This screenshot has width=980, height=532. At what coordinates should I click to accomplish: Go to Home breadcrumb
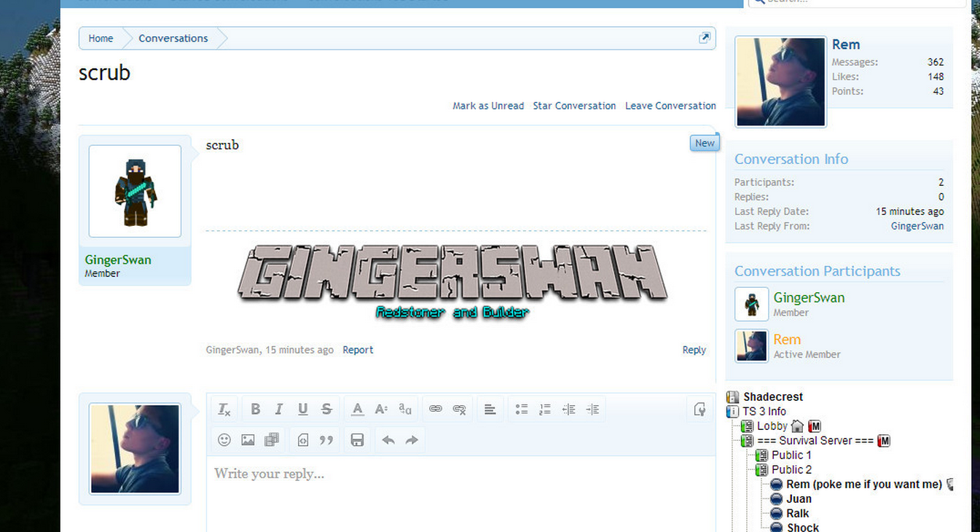[x=101, y=39]
